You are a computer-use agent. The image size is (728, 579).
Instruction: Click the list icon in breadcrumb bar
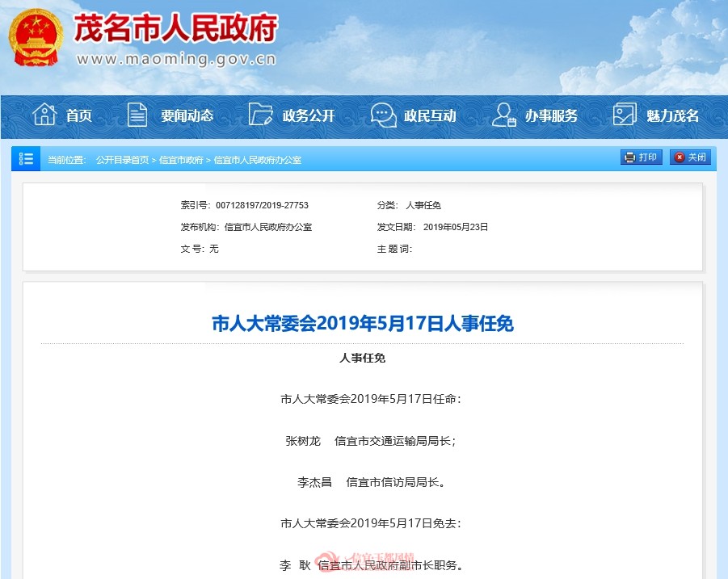click(26, 158)
